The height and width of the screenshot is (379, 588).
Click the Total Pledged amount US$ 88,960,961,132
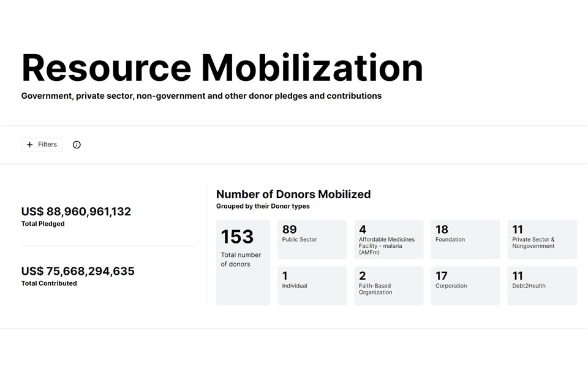pyautogui.click(x=76, y=212)
